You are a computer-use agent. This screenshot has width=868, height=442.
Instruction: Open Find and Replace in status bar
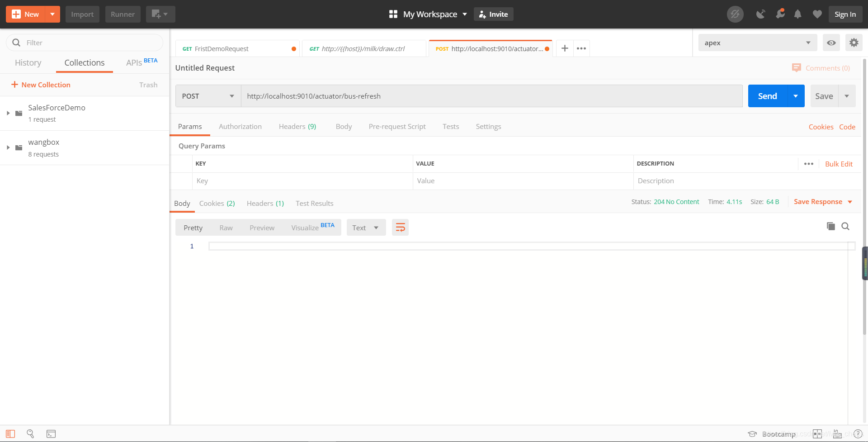pyautogui.click(x=30, y=434)
